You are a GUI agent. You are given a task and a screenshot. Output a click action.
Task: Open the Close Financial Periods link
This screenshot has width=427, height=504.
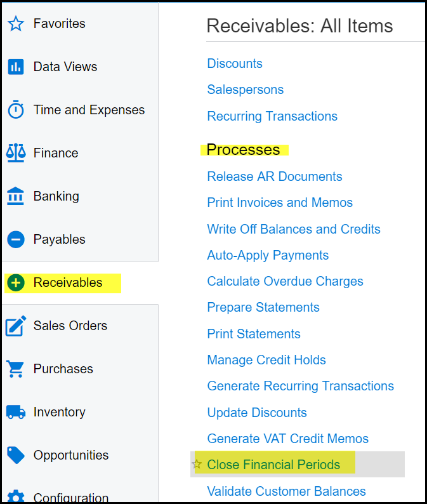[273, 465]
